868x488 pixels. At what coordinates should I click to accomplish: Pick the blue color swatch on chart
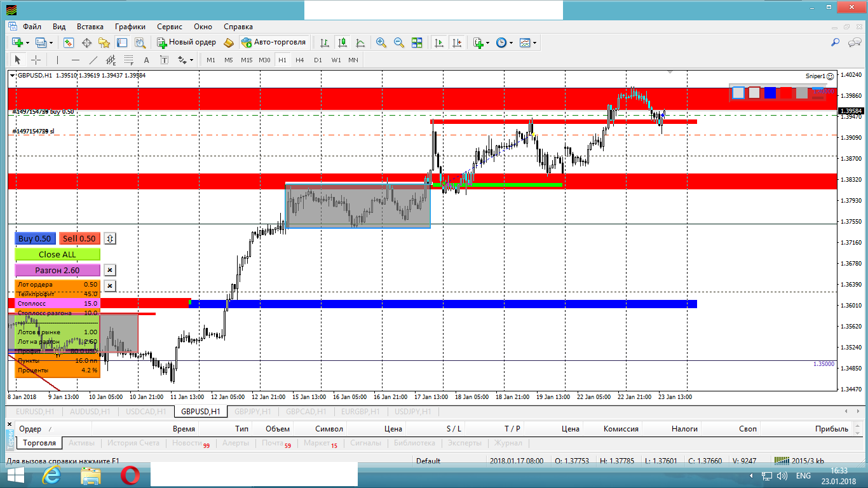(x=770, y=93)
